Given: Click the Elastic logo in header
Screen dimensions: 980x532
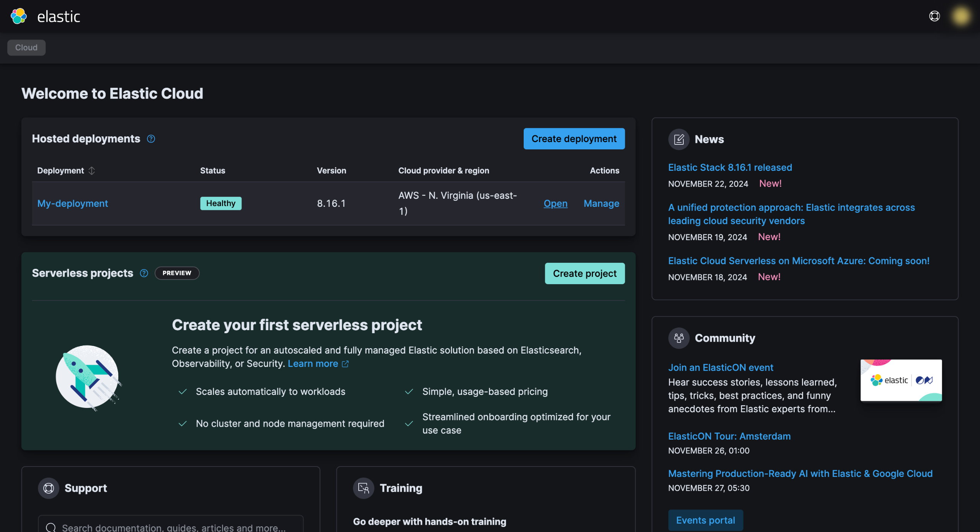Looking at the screenshot, I should pos(18,16).
